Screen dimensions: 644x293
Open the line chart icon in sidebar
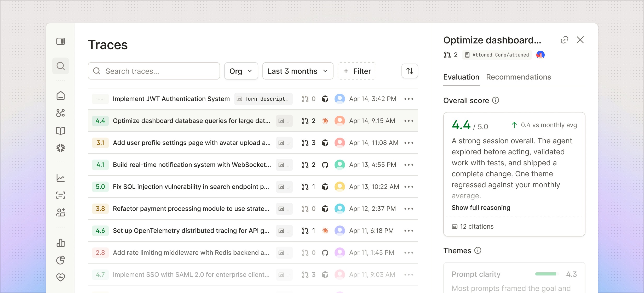pyautogui.click(x=61, y=178)
